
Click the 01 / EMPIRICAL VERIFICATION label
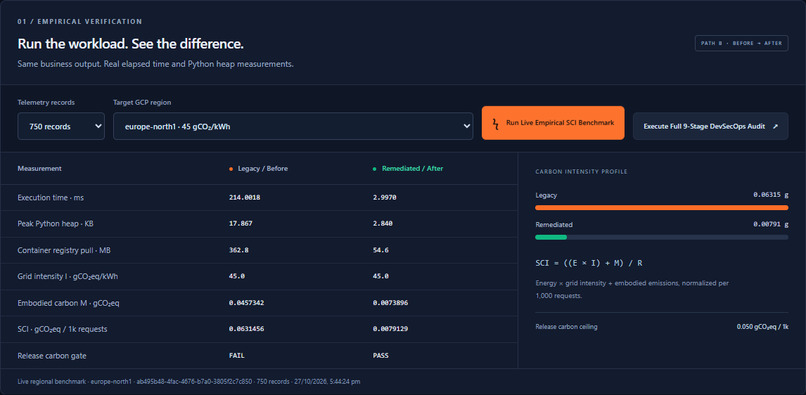click(x=80, y=22)
